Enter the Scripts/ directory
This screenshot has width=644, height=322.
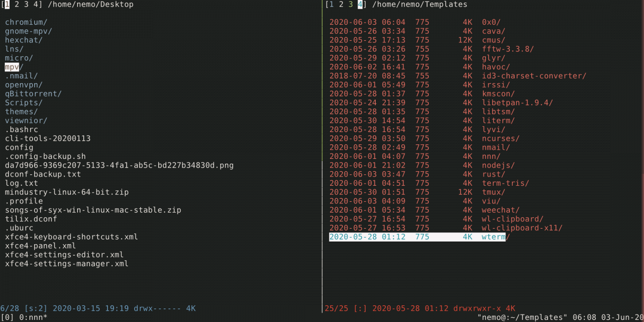tap(24, 103)
